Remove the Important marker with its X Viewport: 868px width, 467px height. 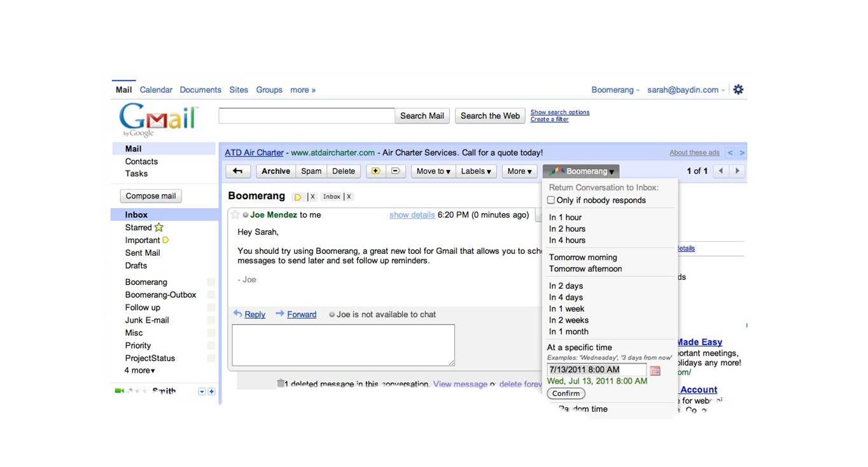point(312,197)
